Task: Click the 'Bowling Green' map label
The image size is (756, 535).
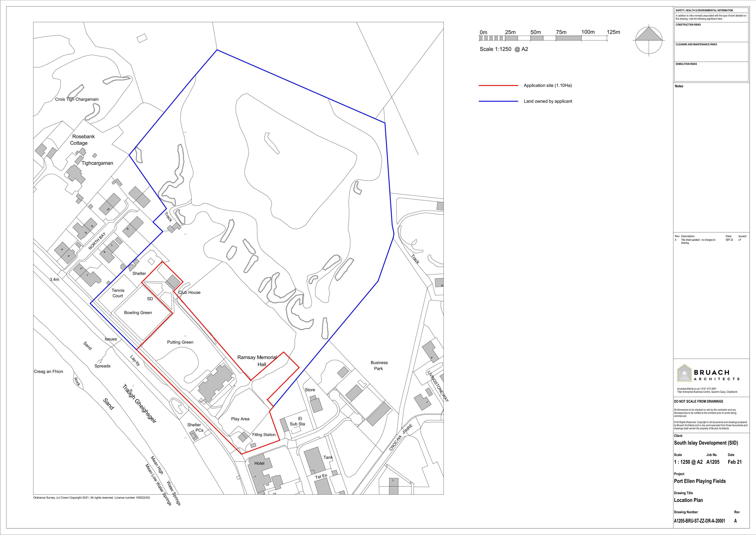Action: tap(138, 313)
